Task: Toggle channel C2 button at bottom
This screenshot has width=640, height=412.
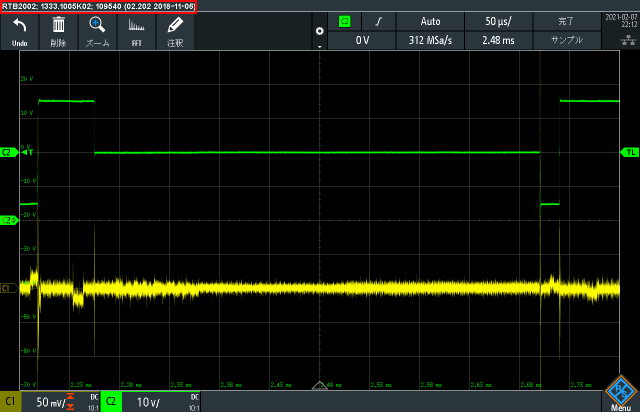Action: pos(111,402)
